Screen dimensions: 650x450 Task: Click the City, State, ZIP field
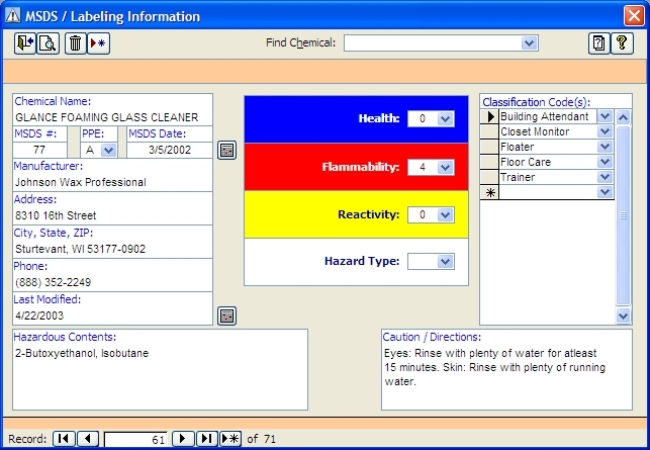pos(113,249)
